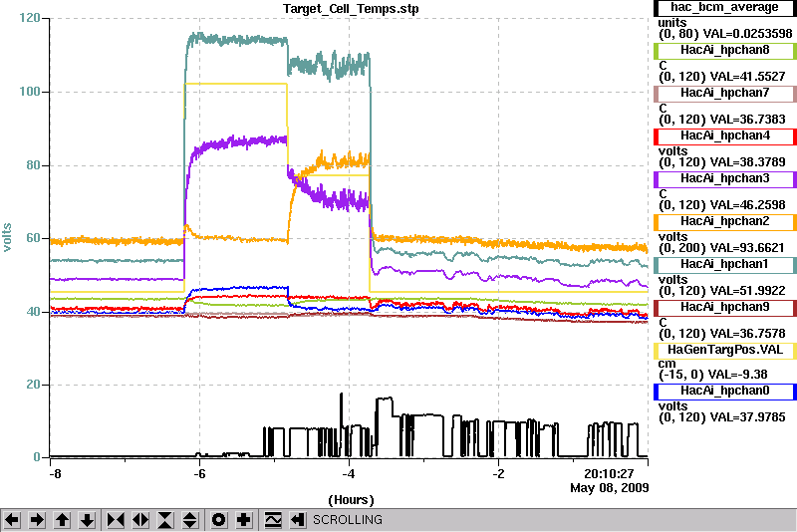
Task: Click the VAL=41.5527 readout
Action: coord(748,77)
